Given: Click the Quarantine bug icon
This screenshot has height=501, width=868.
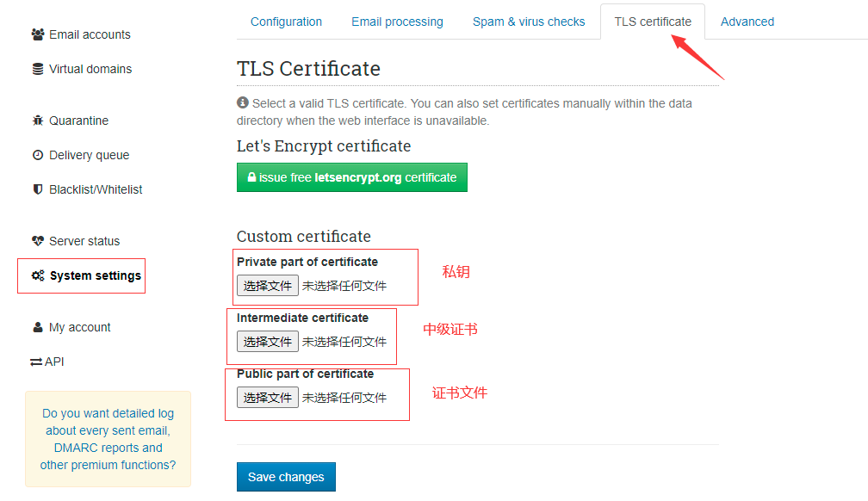Looking at the screenshot, I should click(x=38, y=121).
